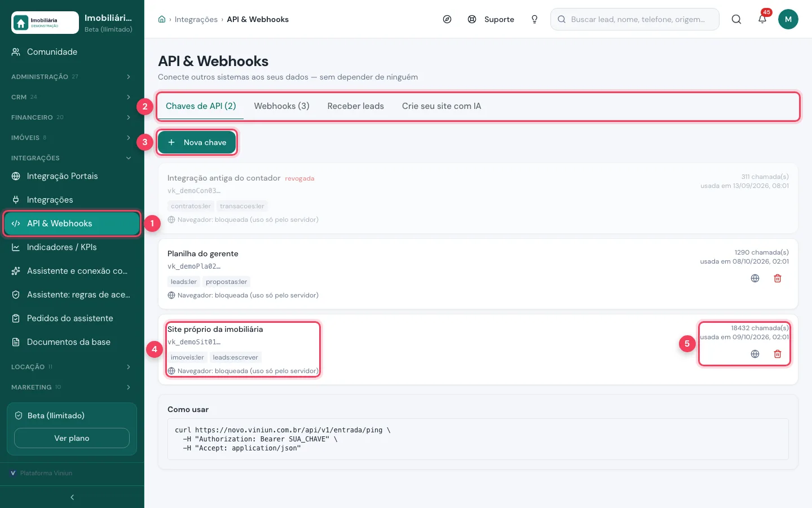Click the Nova chave button
The image size is (812, 508).
pyautogui.click(x=197, y=142)
